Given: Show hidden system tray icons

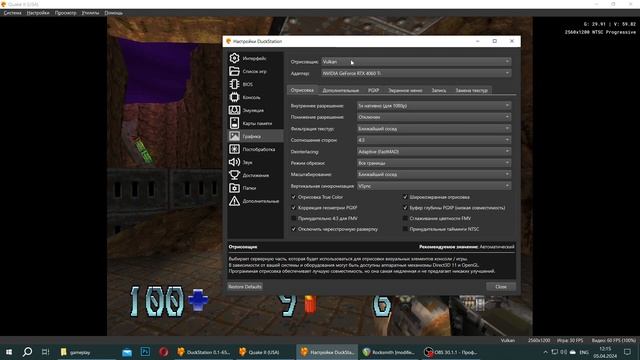Looking at the screenshot, I should pyautogui.click(x=545, y=352).
